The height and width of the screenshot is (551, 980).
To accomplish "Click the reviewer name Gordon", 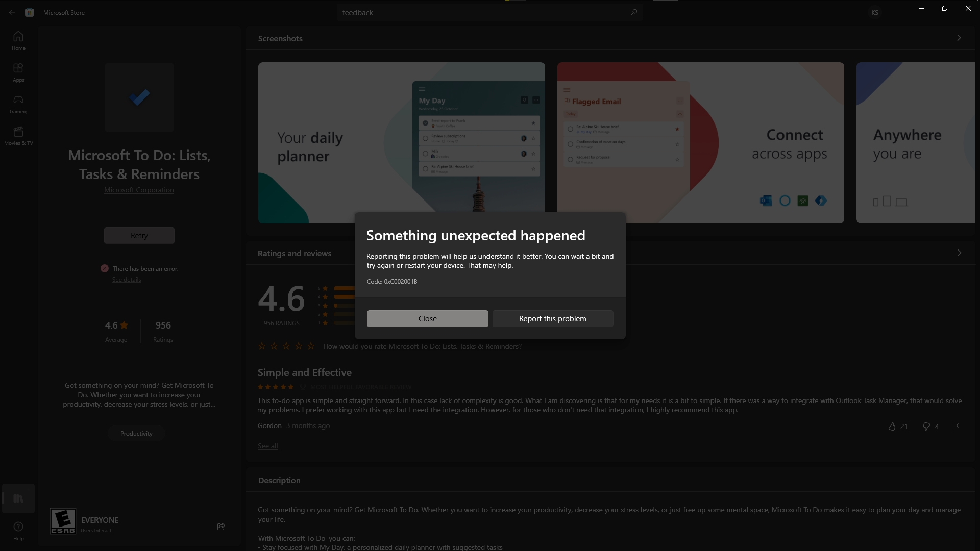I will (269, 425).
